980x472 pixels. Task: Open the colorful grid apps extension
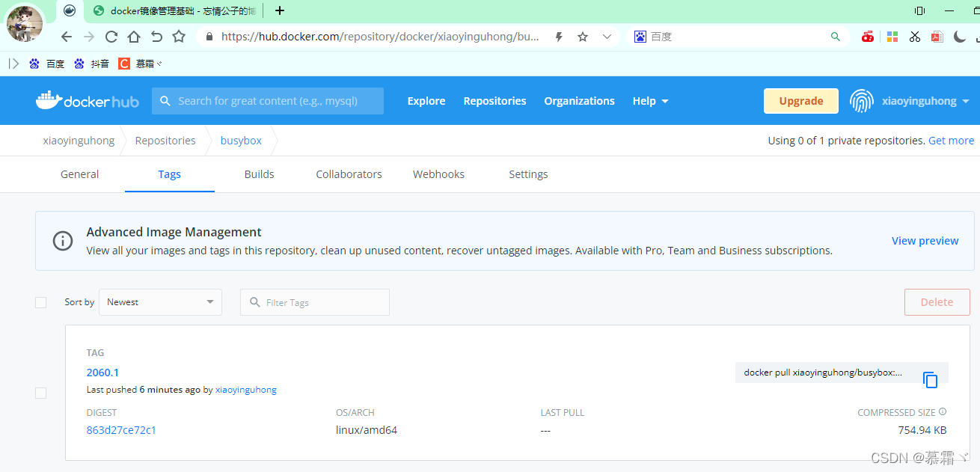pos(892,37)
